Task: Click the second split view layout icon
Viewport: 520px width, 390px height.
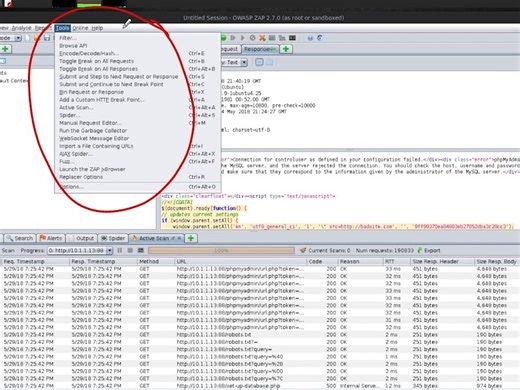Action: [x=269, y=62]
